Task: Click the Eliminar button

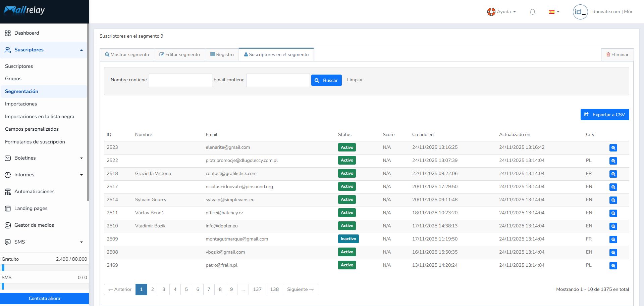Action: click(617, 55)
